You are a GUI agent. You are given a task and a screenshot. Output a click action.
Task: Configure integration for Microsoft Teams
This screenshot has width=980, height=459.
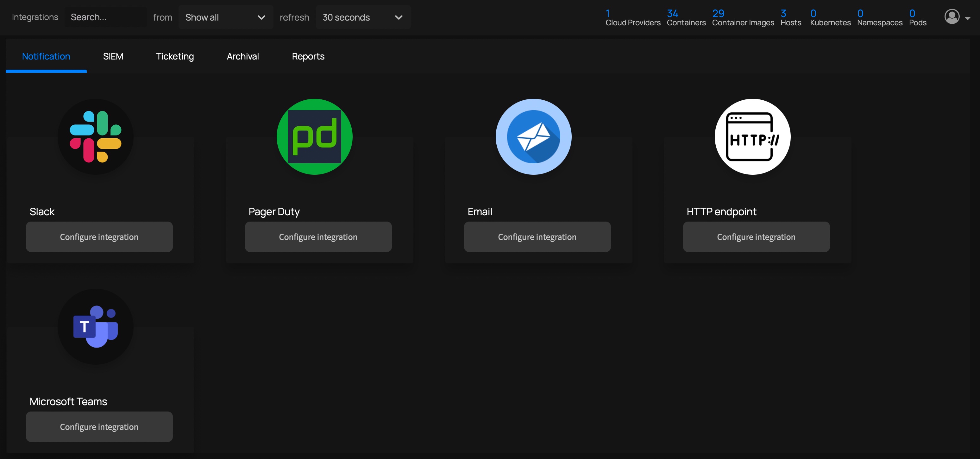(x=99, y=427)
